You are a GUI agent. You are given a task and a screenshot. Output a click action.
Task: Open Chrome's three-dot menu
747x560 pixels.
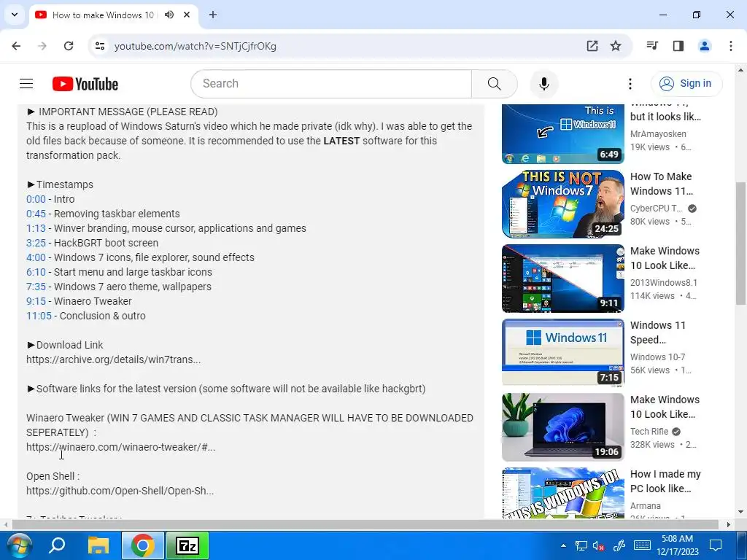click(730, 46)
